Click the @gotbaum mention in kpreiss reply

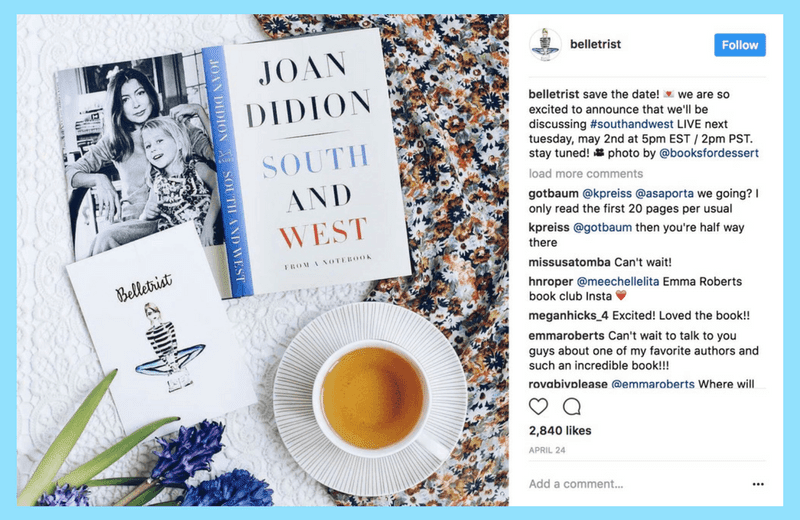click(603, 228)
